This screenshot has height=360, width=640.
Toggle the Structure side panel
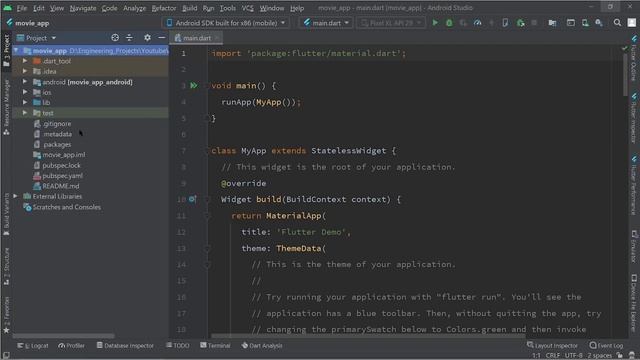pyautogui.click(x=7, y=266)
